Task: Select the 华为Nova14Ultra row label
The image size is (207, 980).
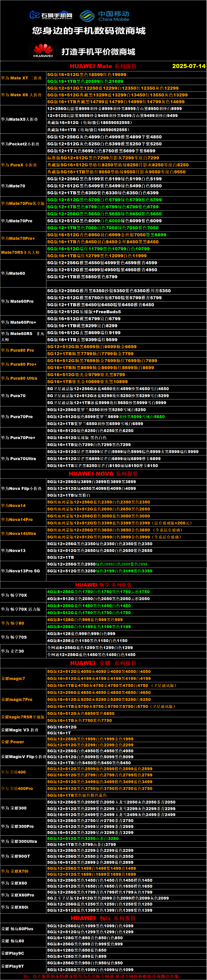Action: click(19, 534)
